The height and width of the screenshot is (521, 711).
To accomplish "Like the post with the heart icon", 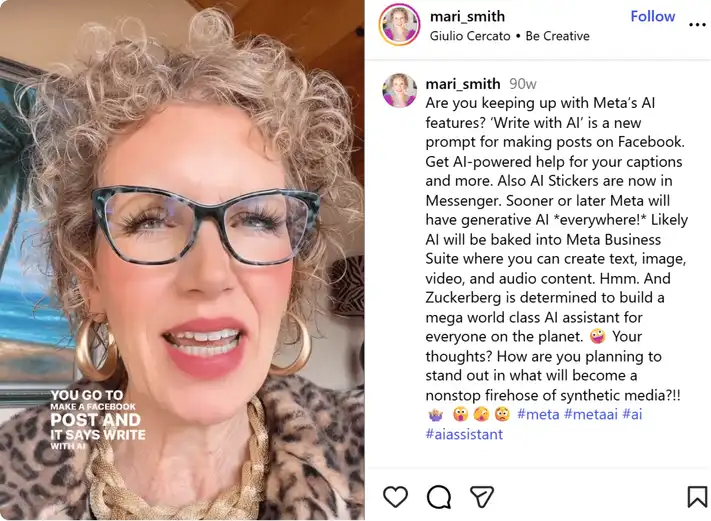I will (395, 497).
